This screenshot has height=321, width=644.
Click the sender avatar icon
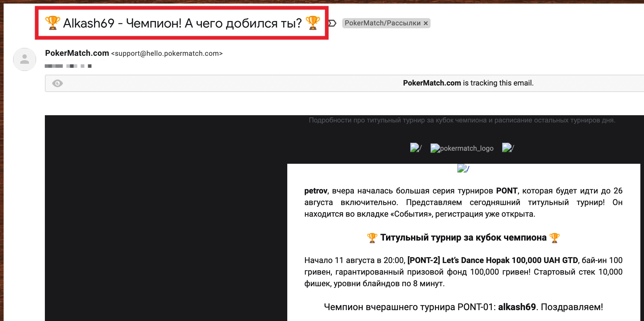pos(25,59)
